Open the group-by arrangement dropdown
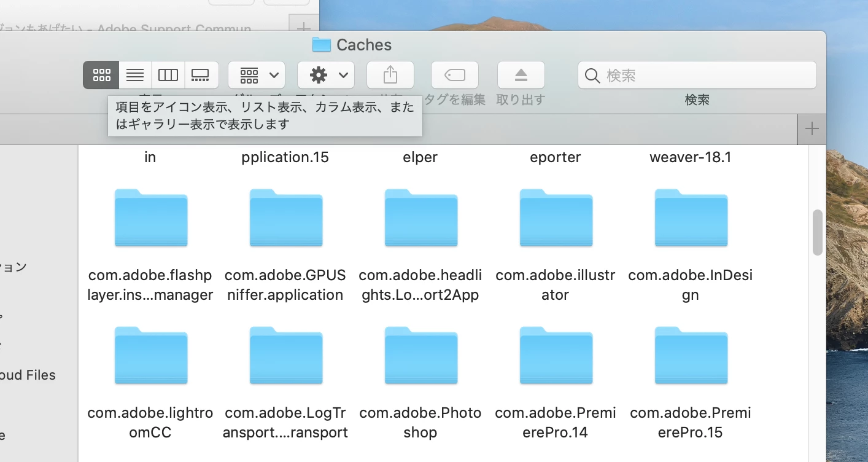Image resolution: width=868 pixels, height=462 pixels. click(x=257, y=75)
